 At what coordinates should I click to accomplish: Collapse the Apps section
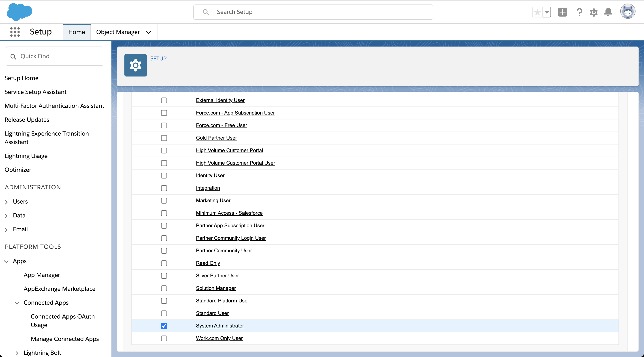6,261
